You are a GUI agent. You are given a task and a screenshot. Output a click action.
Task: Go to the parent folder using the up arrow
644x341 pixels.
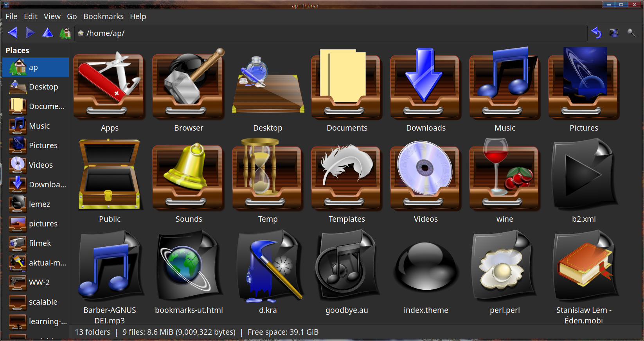(47, 33)
